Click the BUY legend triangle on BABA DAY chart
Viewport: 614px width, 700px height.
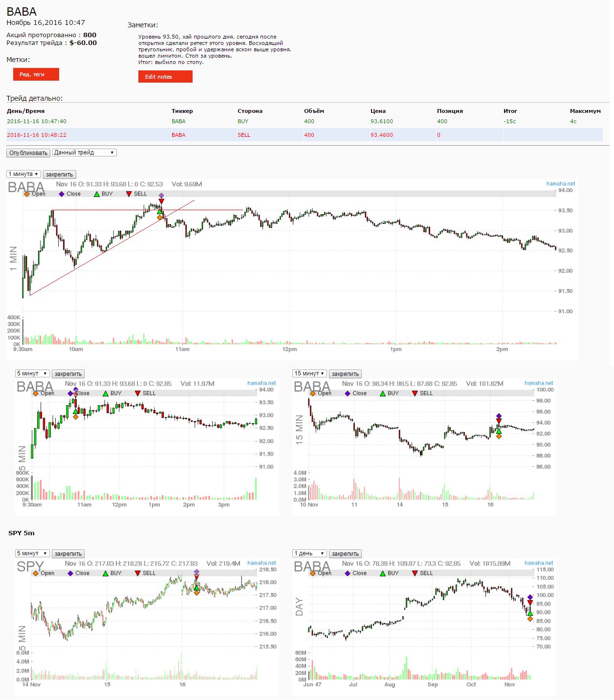coord(383,573)
